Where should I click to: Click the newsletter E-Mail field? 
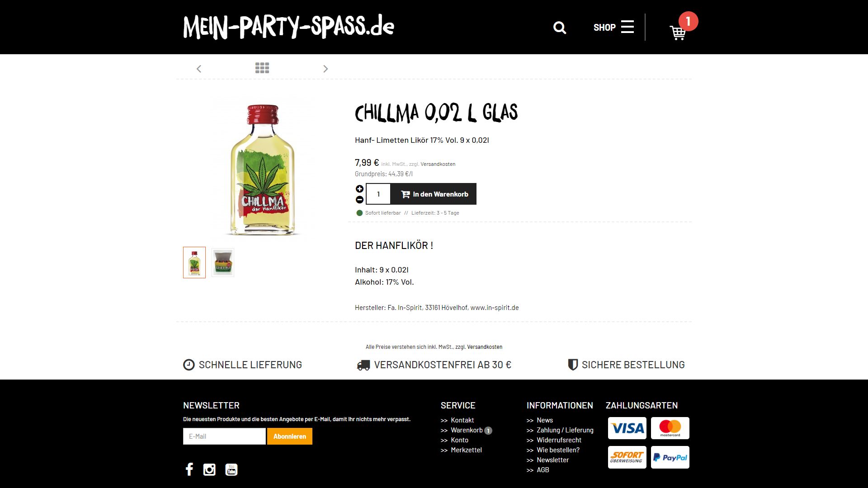[224, 436]
